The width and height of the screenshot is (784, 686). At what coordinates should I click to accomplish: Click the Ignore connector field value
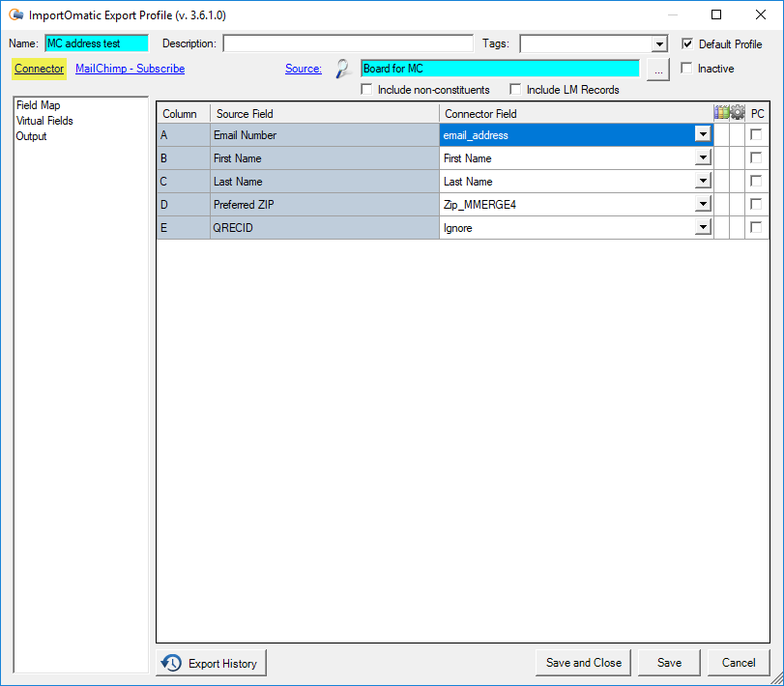(x=457, y=228)
